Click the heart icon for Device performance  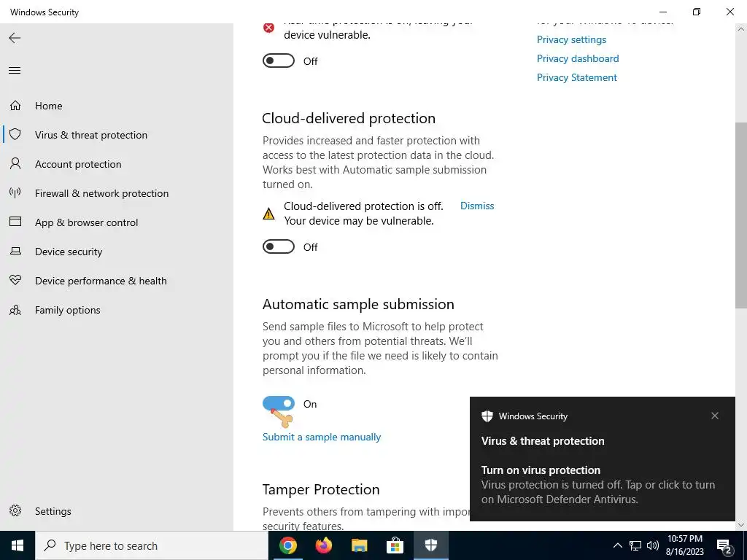point(15,280)
